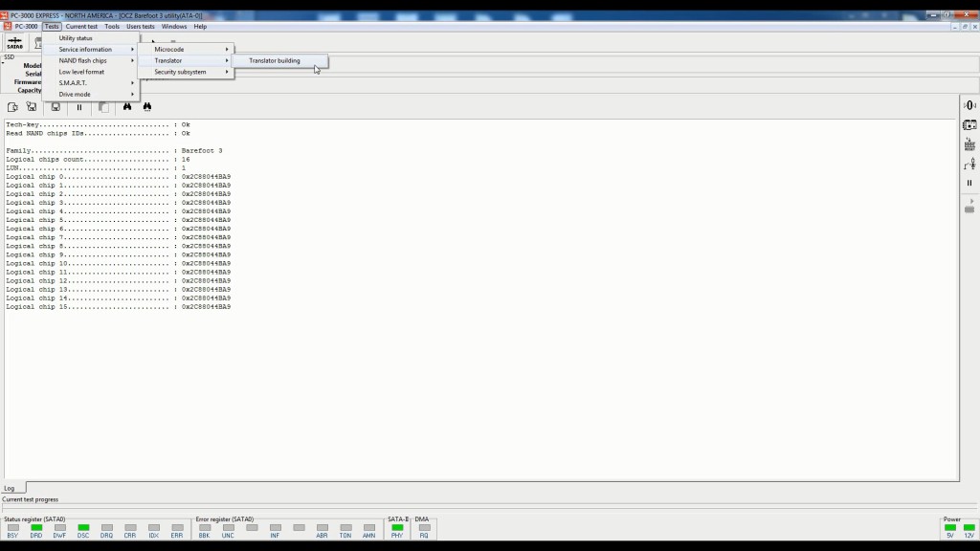980x551 pixels.
Task: Open the Current test menu
Action: click(79, 26)
